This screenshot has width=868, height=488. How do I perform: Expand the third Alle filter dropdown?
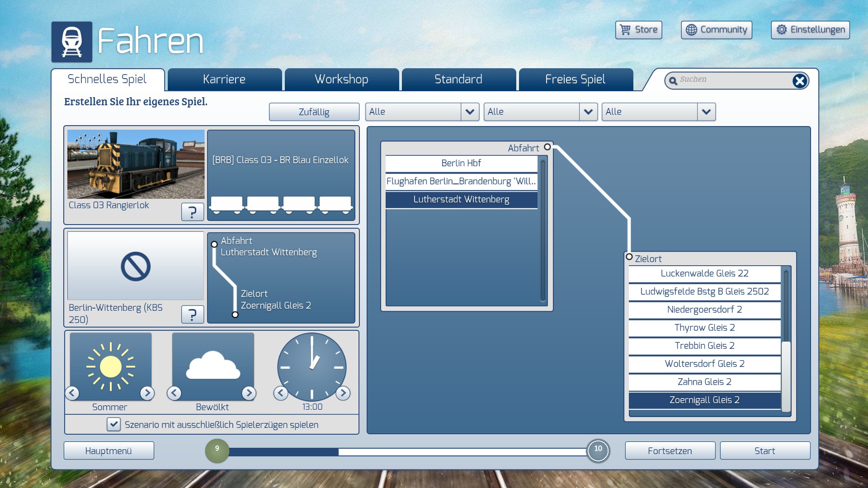[x=706, y=112]
